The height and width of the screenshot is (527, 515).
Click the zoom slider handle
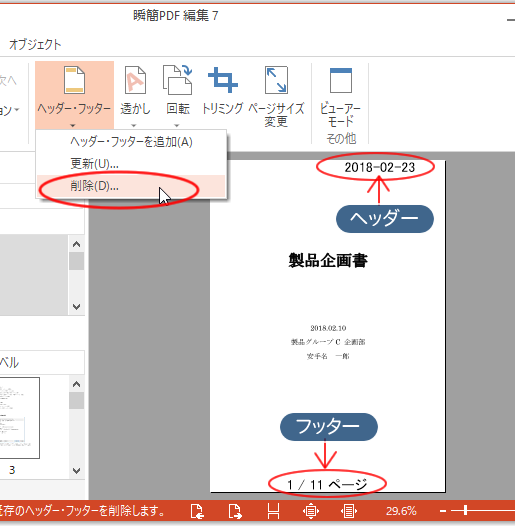coord(466,511)
